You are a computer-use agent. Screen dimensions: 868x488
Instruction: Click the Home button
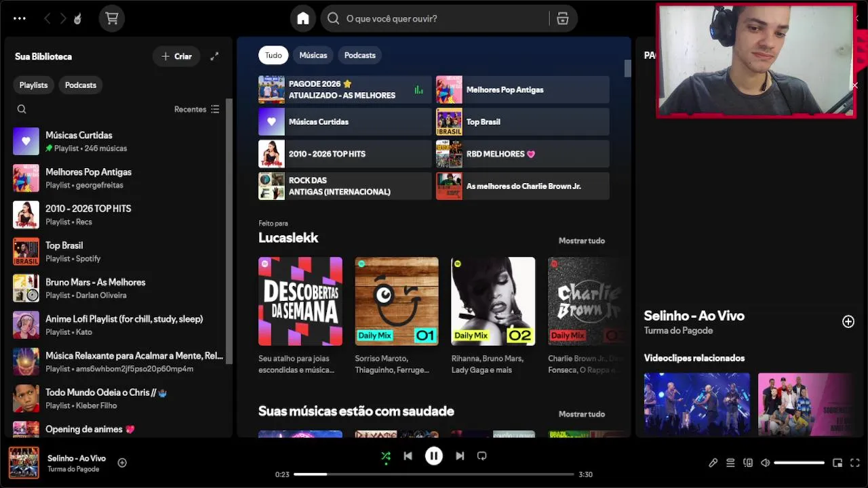pos(303,18)
